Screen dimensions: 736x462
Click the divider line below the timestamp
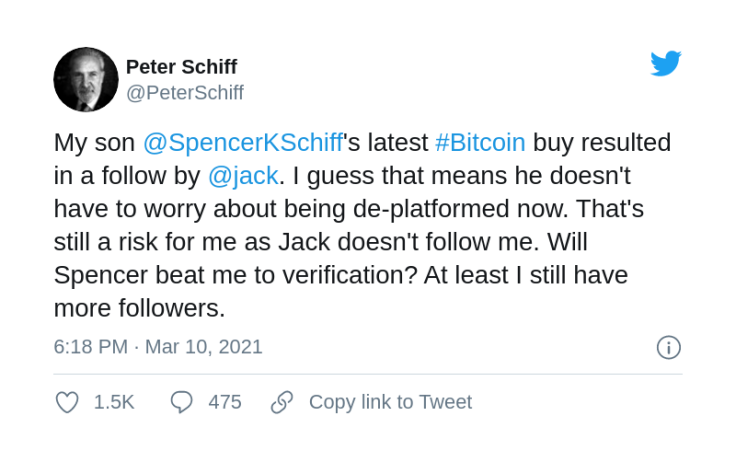(368, 374)
